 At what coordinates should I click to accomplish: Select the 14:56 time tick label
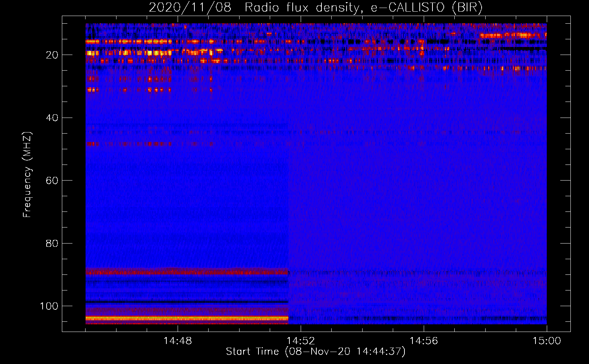pyautogui.click(x=424, y=341)
